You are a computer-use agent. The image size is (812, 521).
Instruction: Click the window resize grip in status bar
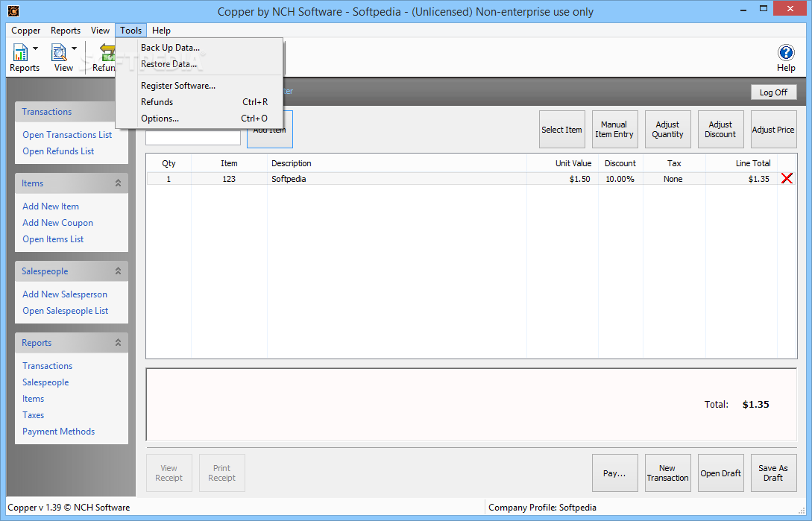pyautogui.click(x=801, y=510)
